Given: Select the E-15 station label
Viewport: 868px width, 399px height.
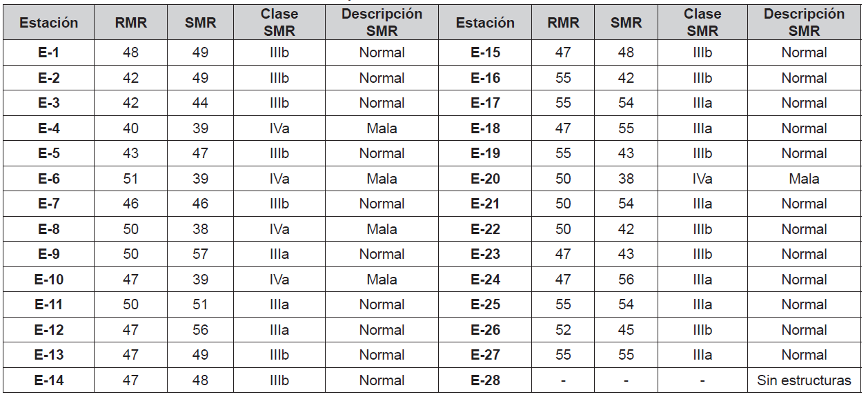Looking at the screenshot, I should [485, 52].
